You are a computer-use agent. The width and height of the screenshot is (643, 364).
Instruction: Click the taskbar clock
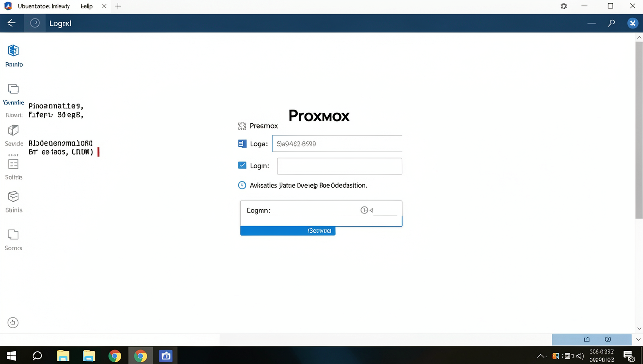602,356
